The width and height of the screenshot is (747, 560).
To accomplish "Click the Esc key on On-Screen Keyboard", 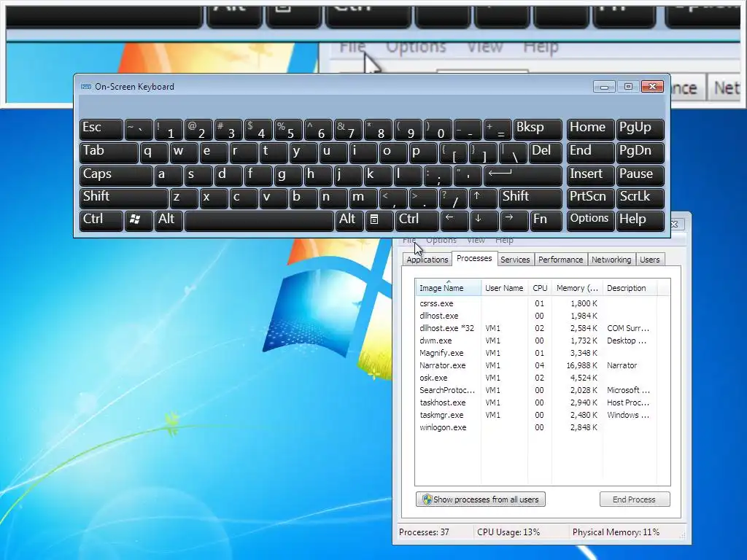I will [101, 129].
